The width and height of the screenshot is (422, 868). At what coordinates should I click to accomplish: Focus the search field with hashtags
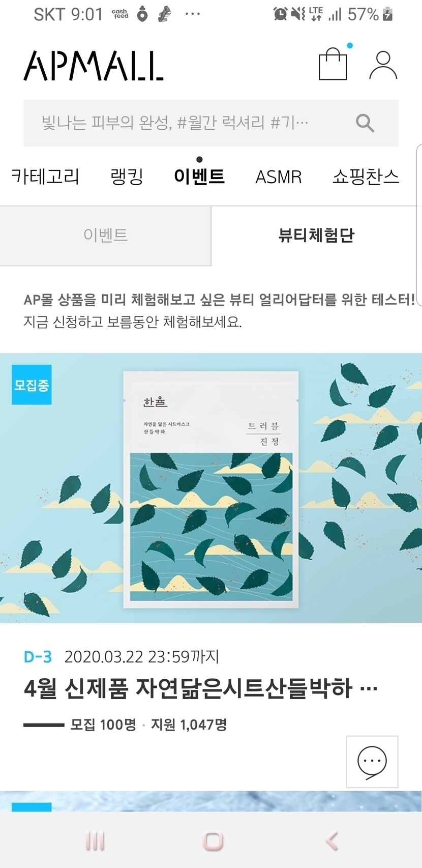[211, 123]
